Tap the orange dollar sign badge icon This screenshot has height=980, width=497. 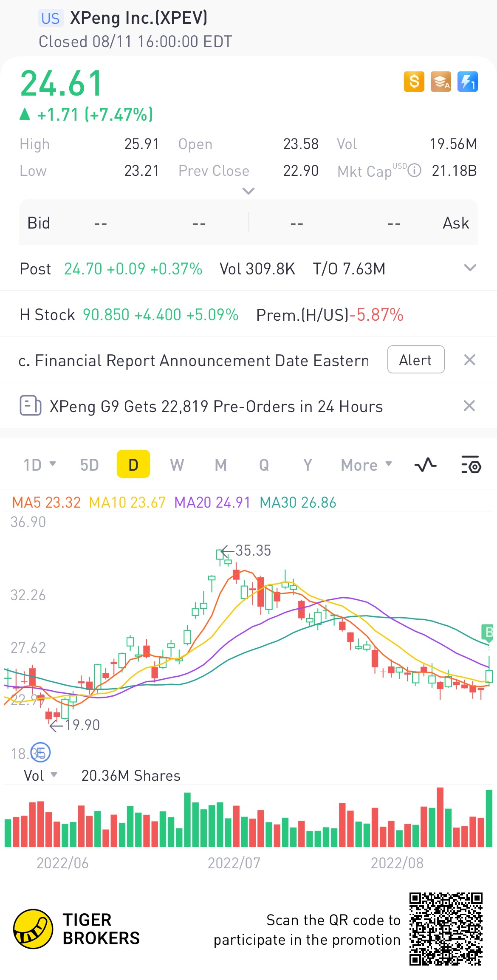pos(414,82)
